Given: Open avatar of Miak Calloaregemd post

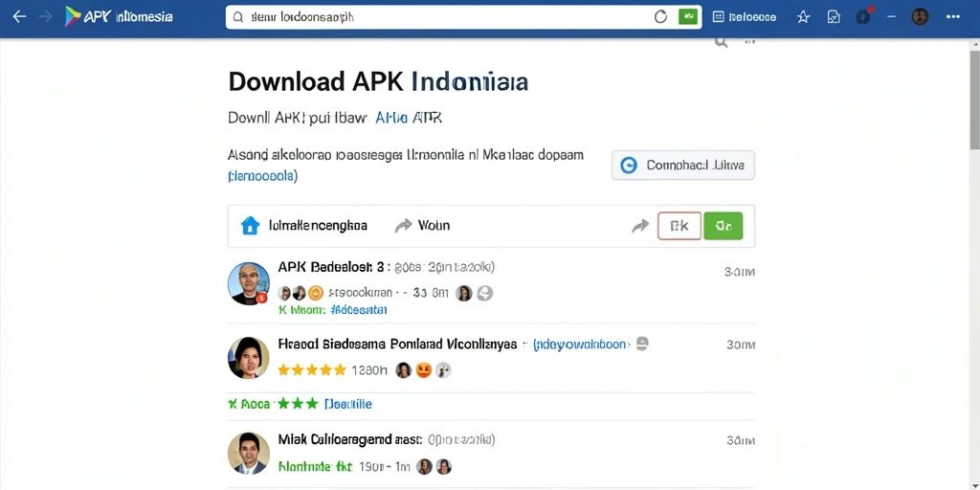Looking at the screenshot, I should (249, 453).
